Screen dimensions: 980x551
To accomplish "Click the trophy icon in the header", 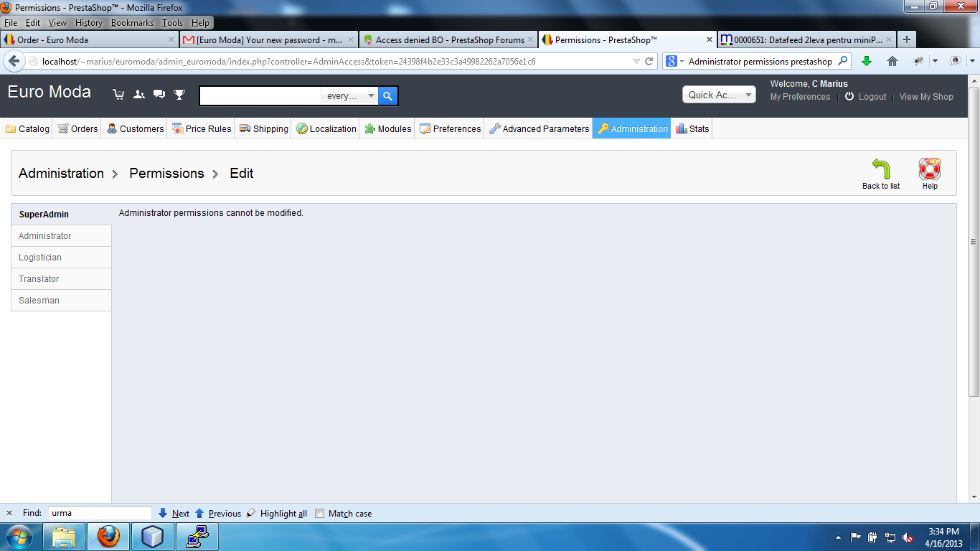I will coord(179,95).
